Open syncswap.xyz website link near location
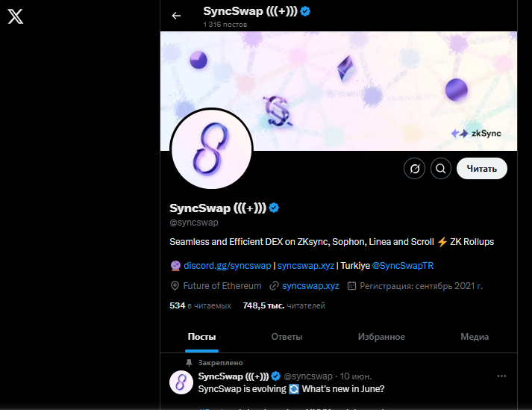This screenshot has height=410, width=532. (x=310, y=286)
